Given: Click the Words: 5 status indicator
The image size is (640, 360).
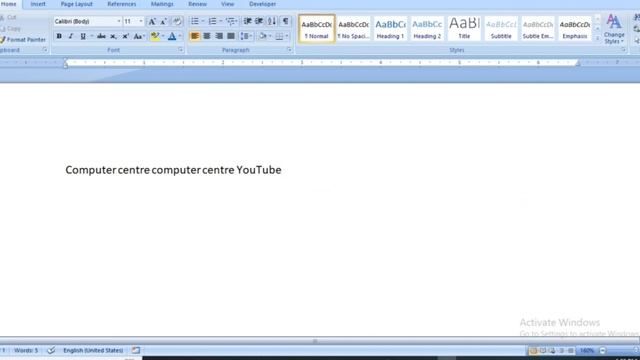Looking at the screenshot, I should point(26,351).
